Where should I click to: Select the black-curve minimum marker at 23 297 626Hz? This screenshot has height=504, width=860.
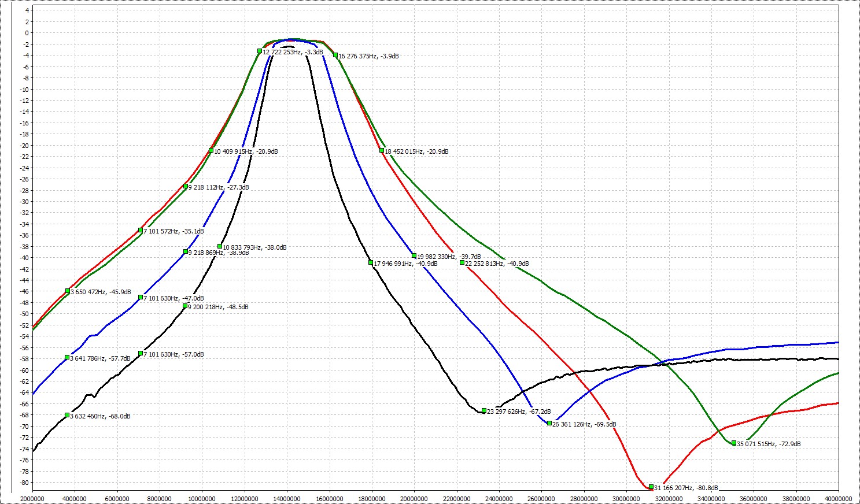(484, 411)
